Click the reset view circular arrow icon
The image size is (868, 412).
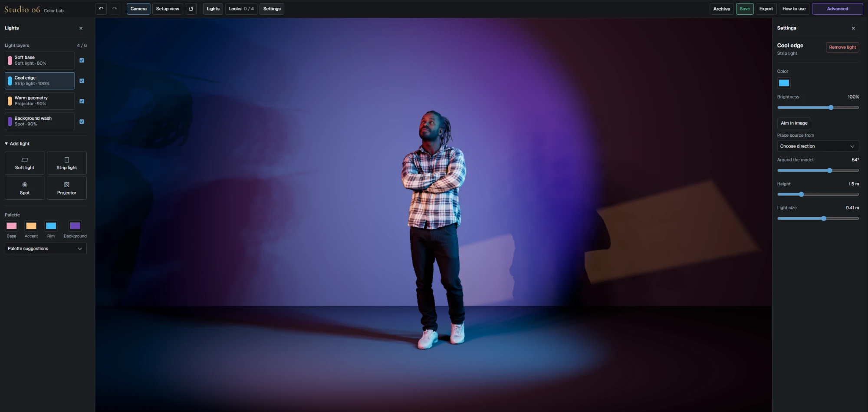[191, 9]
